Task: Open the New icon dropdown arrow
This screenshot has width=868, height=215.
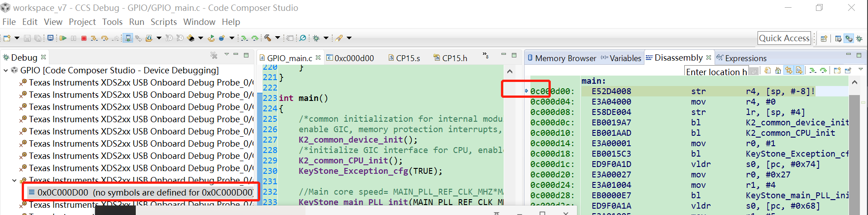Action: tap(17, 38)
